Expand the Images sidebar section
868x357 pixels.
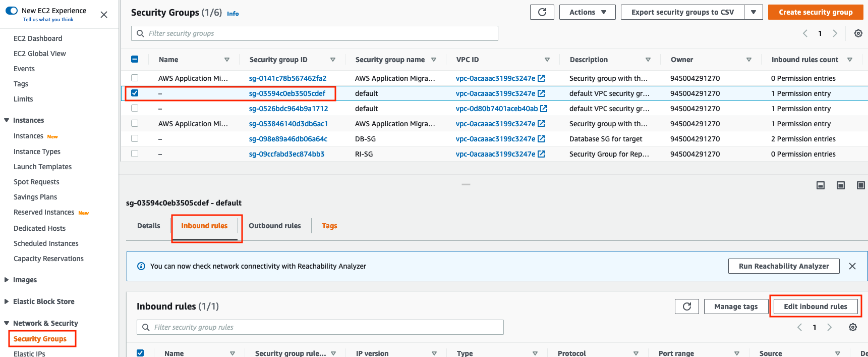[x=7, y=280]
